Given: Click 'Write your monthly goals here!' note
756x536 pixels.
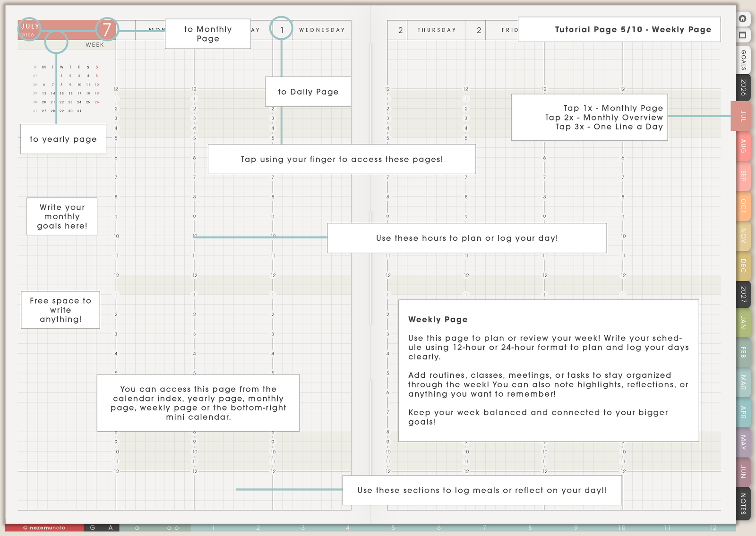Looking at the screenshot, I should pyautogui.click(x=62, y=216).
